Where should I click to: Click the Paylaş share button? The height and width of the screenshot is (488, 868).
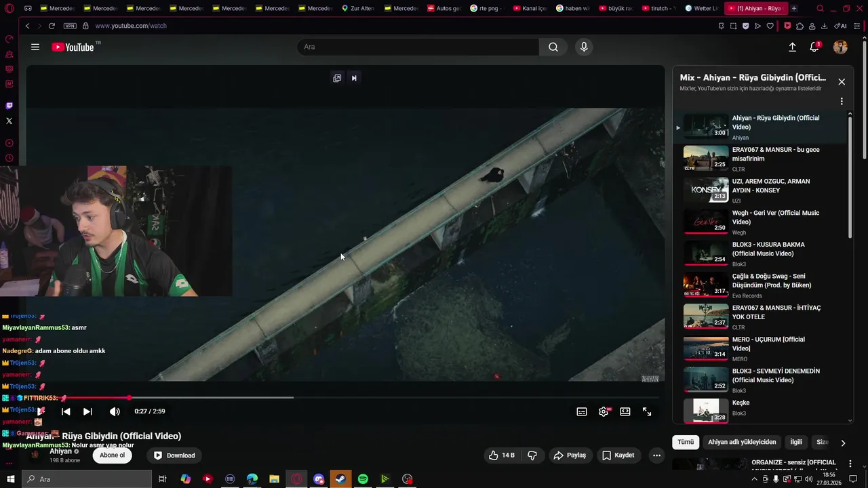[570, 455]
